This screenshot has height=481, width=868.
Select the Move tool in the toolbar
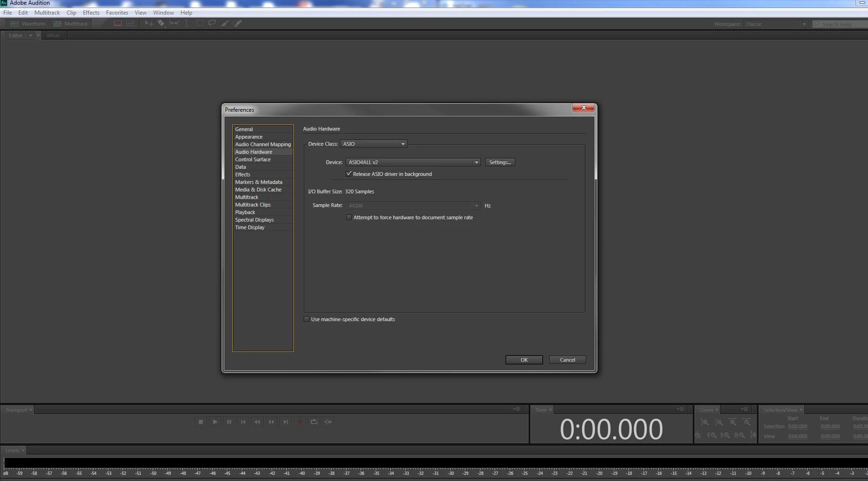tap(149, 23)
